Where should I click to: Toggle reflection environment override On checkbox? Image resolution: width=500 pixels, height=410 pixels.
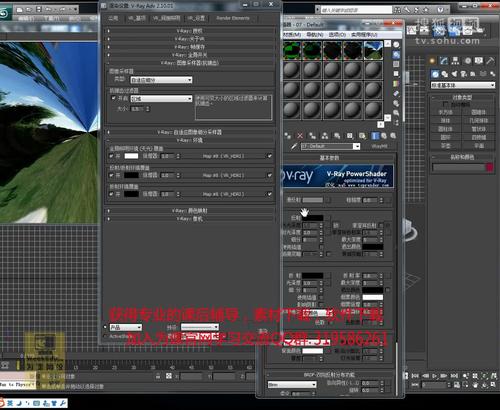tap(112, 175)
